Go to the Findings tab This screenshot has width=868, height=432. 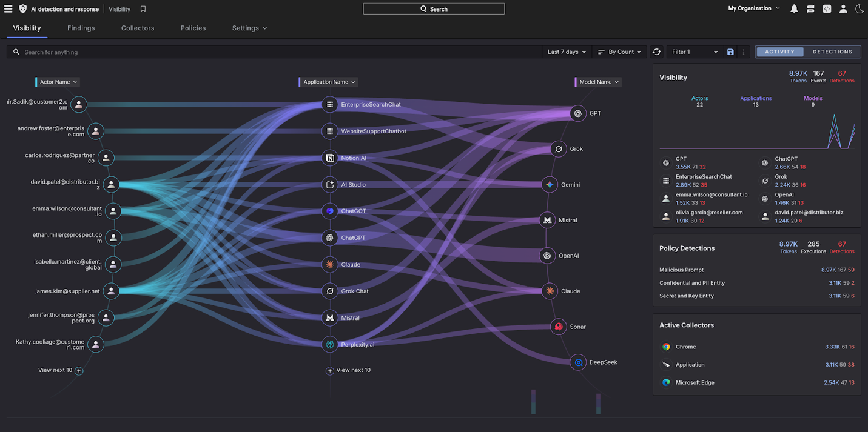pyautogui.click(x=81, y=28)
